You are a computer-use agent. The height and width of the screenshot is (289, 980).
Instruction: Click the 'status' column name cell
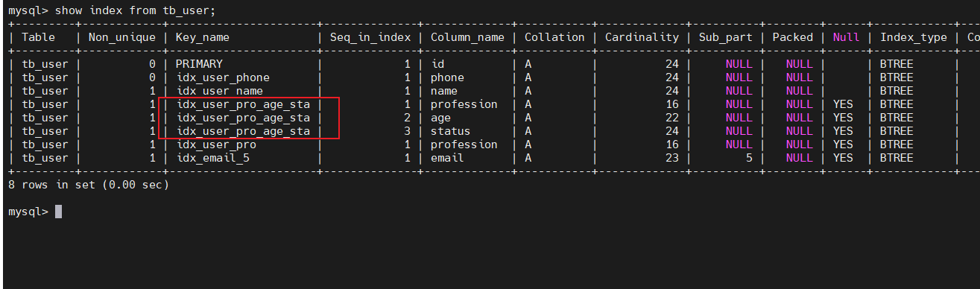click(450, 131)
